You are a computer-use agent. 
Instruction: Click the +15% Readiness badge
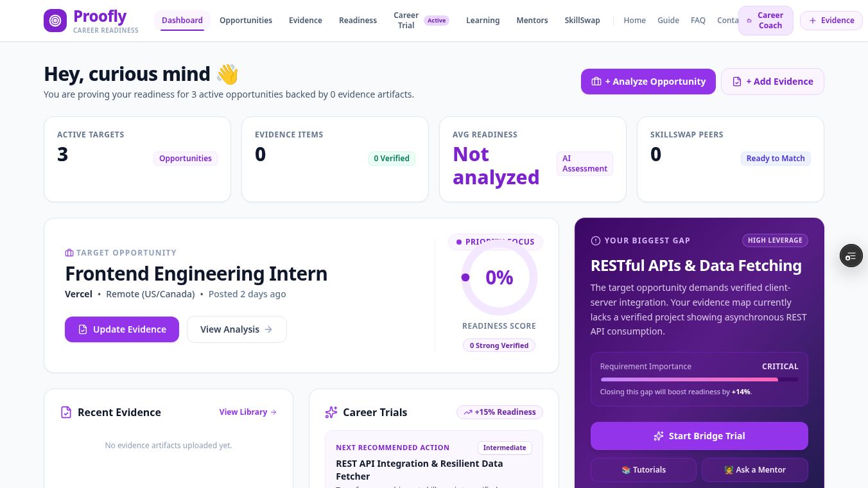(x=499, y=412)
